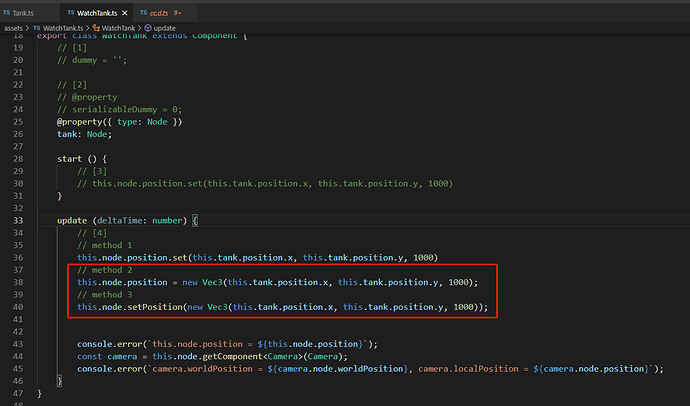Open the assets breadcrumb folder dropdown
690x406 pixels.
pyautogui.click(x=13, y=28)
